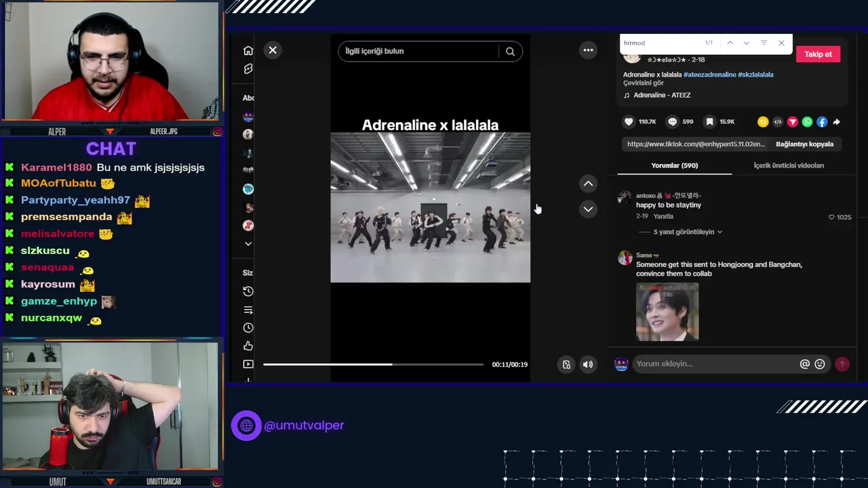
Task: Click 'Çevirisini gör' to see translation
Action: (x=643, y=83)
